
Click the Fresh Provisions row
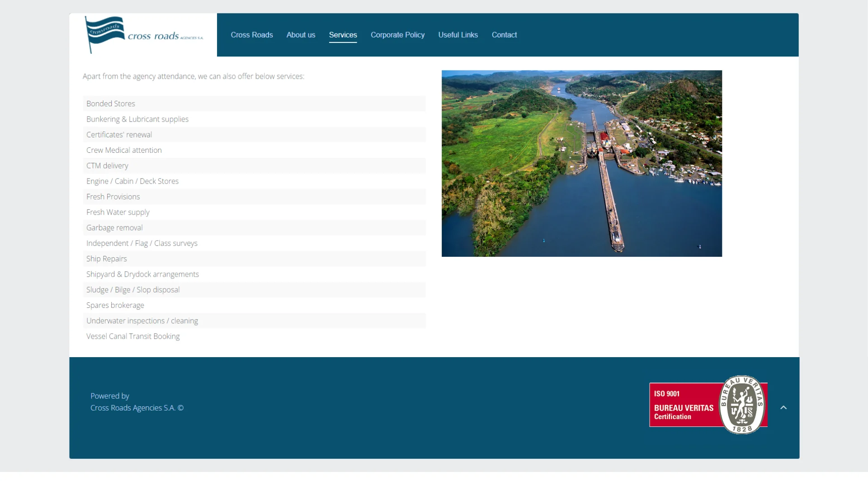click(255, 197)
